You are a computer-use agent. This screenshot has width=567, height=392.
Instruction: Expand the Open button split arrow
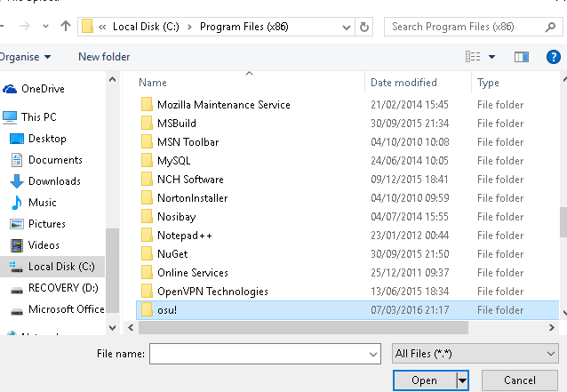(x=462, y=380)
